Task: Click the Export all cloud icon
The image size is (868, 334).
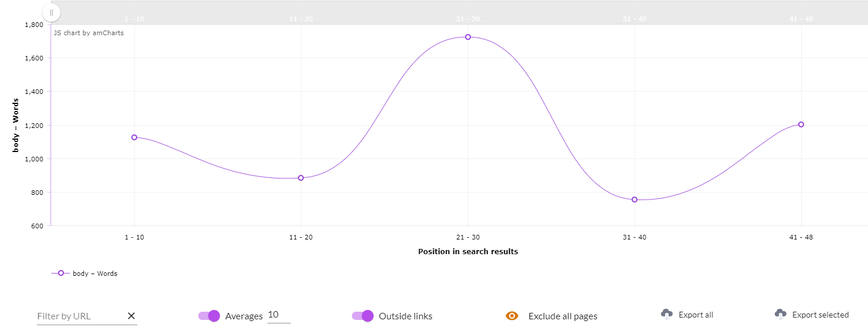Action: pos(667,314)
